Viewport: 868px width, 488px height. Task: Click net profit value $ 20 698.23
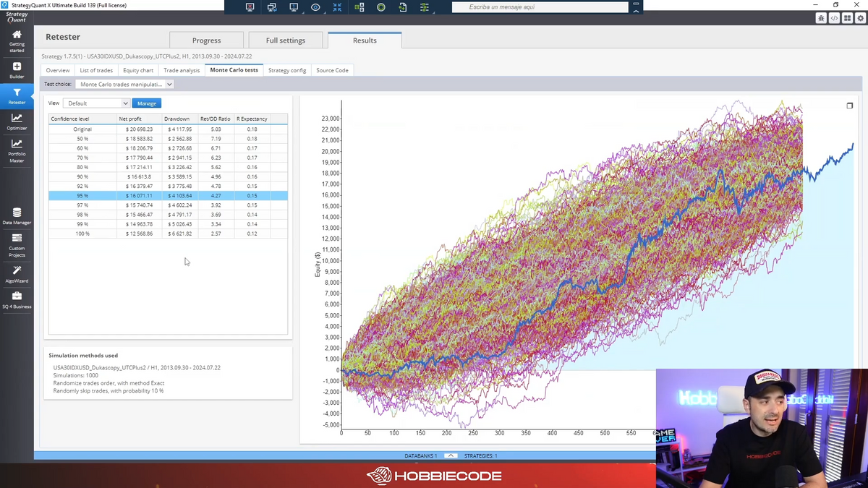click(139, 129)
